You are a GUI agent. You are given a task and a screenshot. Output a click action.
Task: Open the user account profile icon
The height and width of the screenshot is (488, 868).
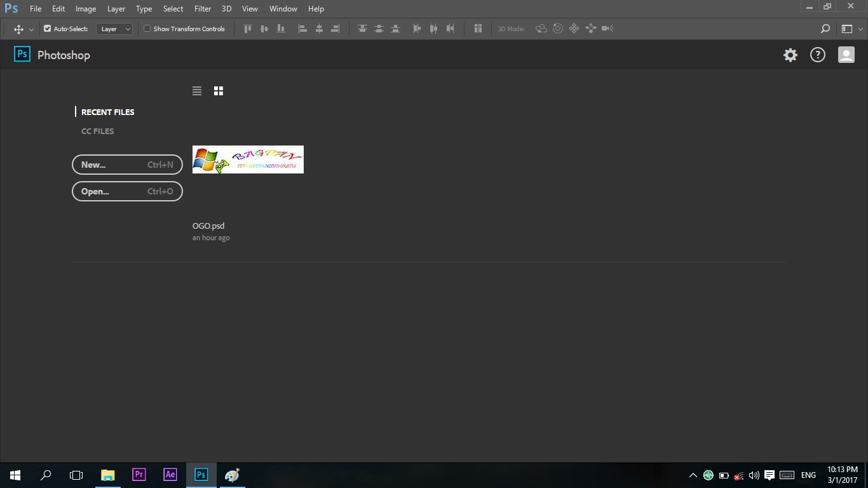click(846, 55)
